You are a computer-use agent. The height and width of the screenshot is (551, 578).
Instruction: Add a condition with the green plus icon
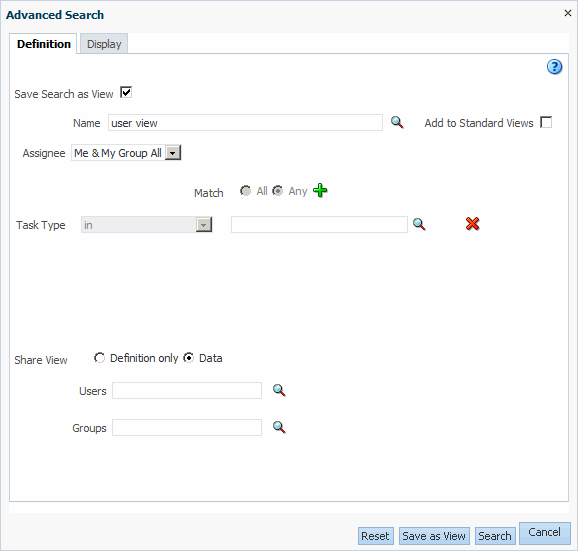tap(320, 191)
